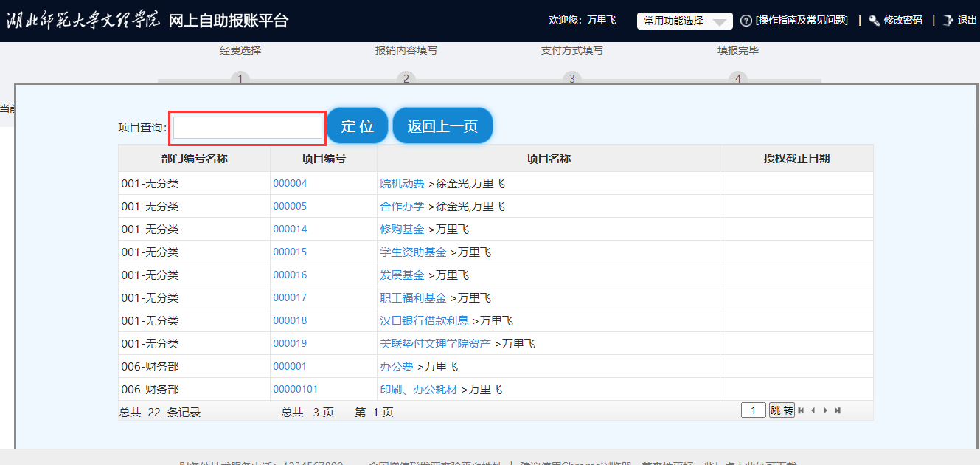Go to the first page icon
This screenshot has width=980, height=465.
[801, 410]
